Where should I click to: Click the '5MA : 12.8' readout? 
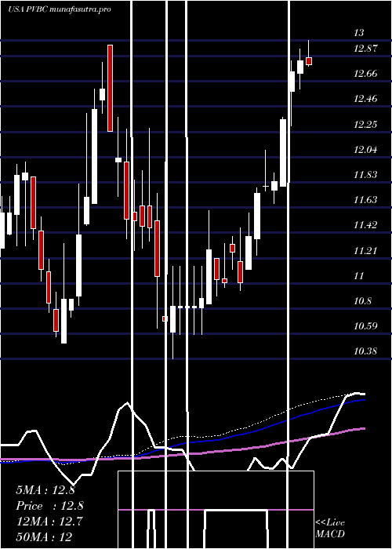[x=45, y=490]
